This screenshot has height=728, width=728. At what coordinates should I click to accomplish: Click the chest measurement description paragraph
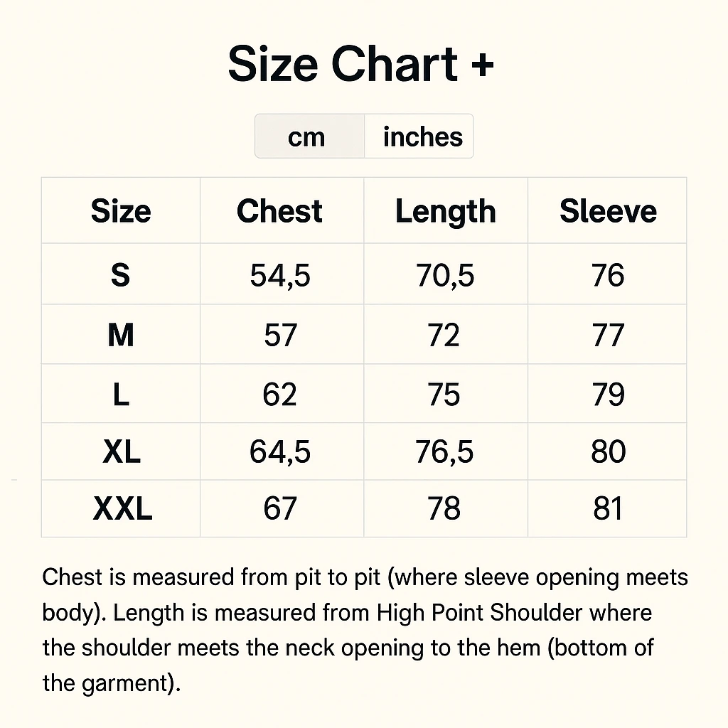tap(365, 630)
